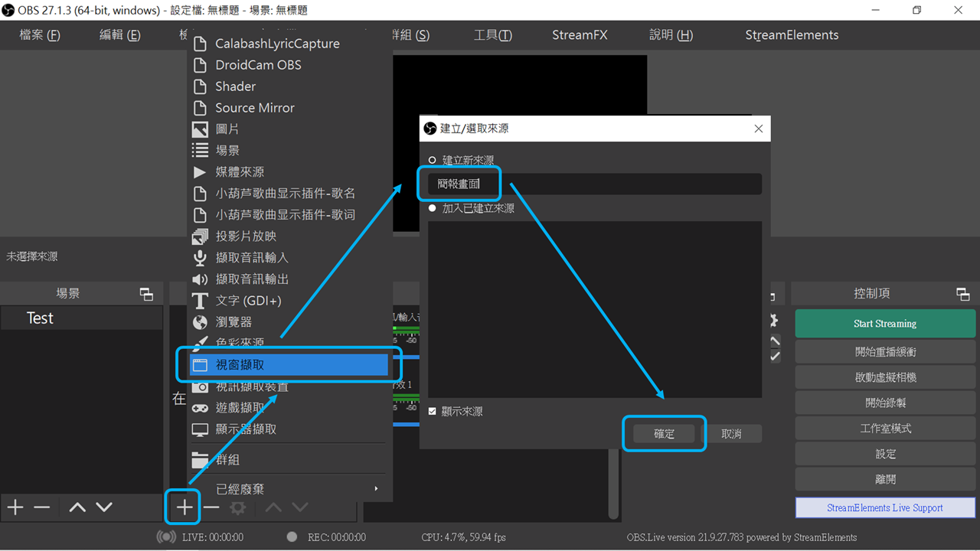The height and width of the screenshot is (551, 980).
Task: Select the 建立新來源 radio button
Action: pyautogui.click(x=433, y=160)
